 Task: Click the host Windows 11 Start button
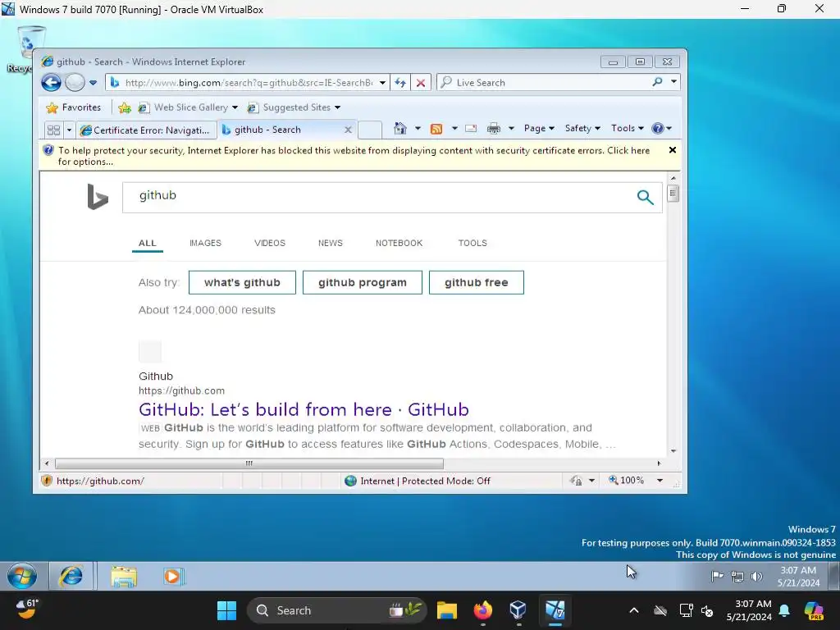coord(226,610)
